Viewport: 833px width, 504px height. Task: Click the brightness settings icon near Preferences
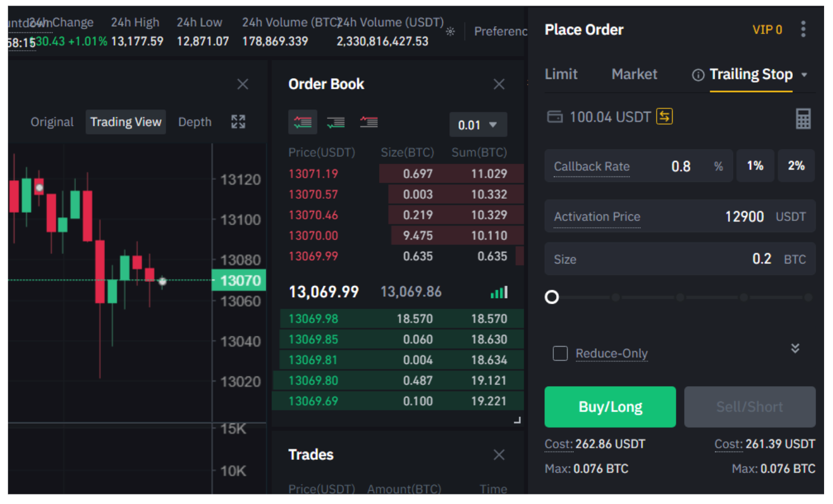coord(451,32)
